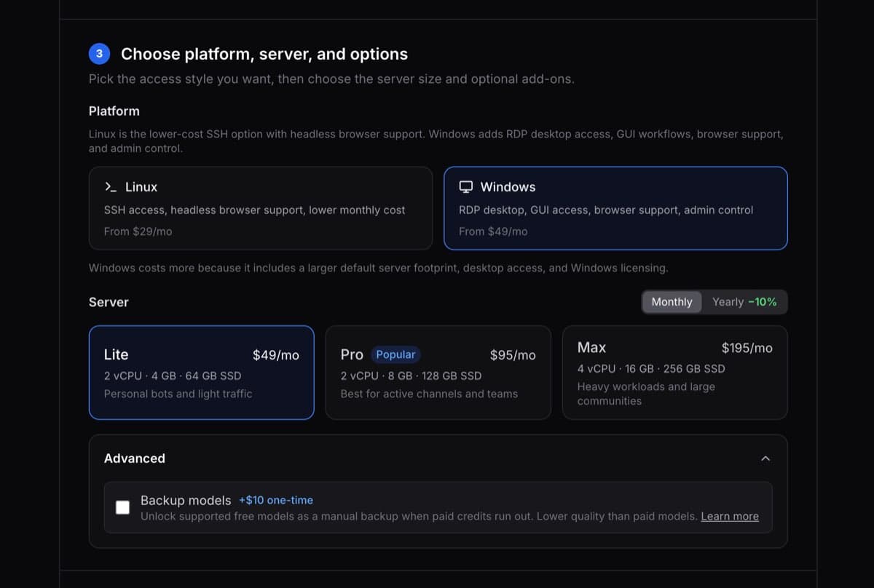Enable the Backup models checkbox
The width and height of the screenshot is (874, 588).
[x=122, y=507]
